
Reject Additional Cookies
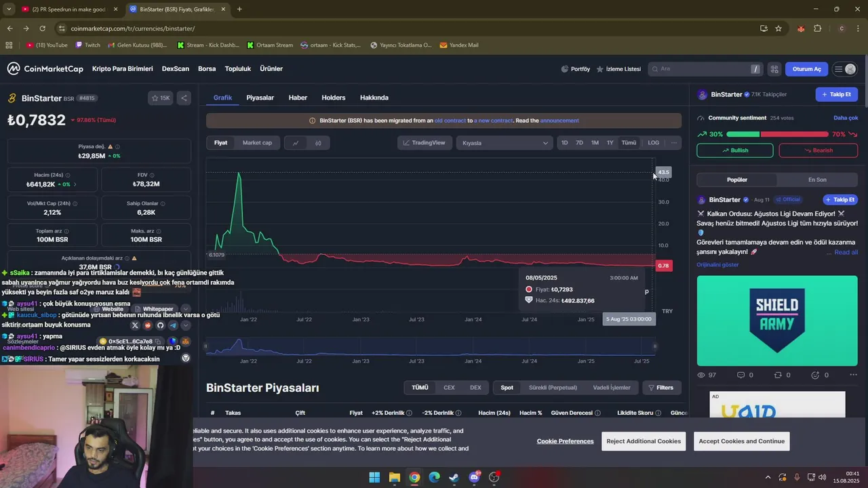click(x=644, y=441)
